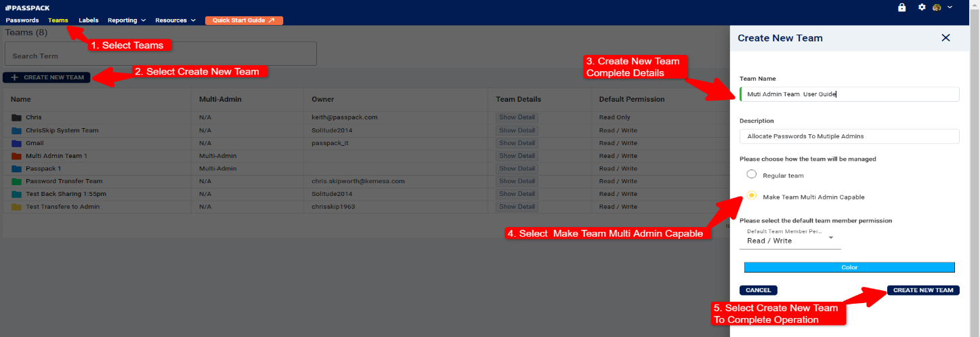Click the Passpack logo

coord(27,8)
